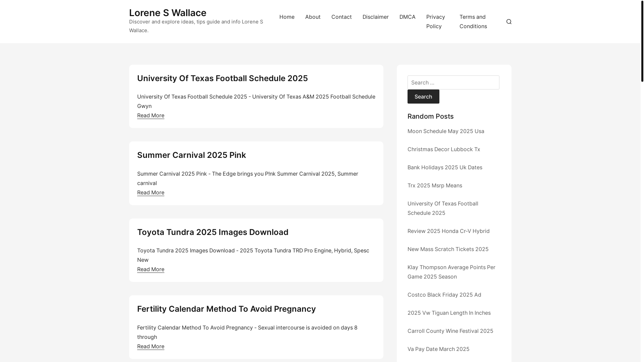Viewport: 644px width, 362px height.
Task: Click the page vertical scrollbar thumb
Action: [642, 41]
